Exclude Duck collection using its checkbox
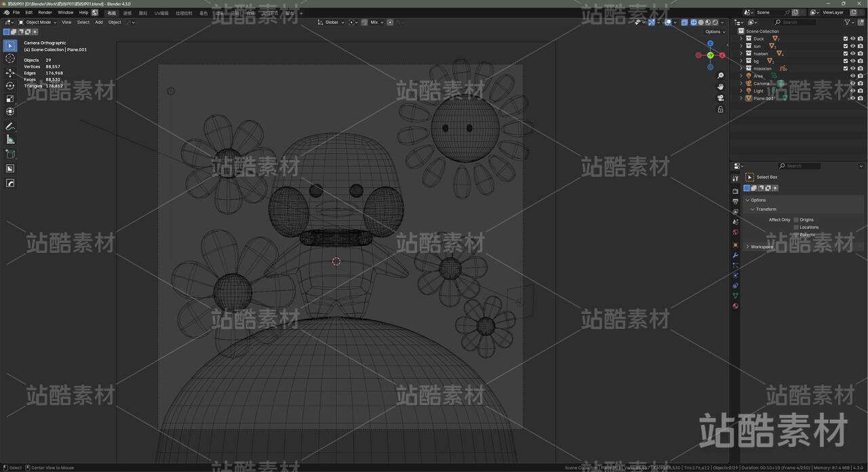868x472 pixels. [x=845, y=39]
